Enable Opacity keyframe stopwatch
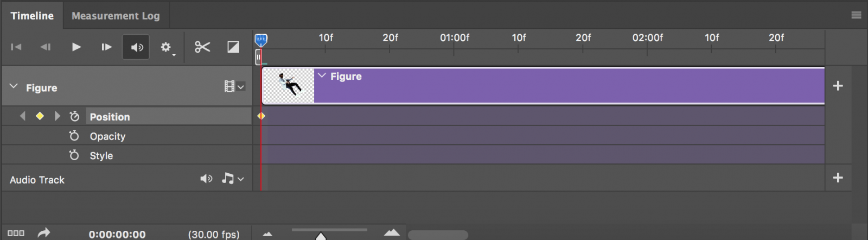The image size is (868, 240). click(x=74, y=136)
